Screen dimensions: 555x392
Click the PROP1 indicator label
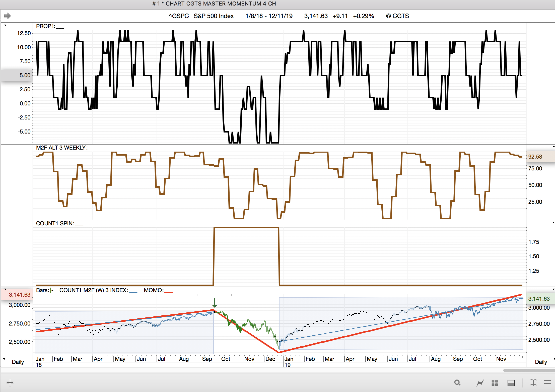45,26
